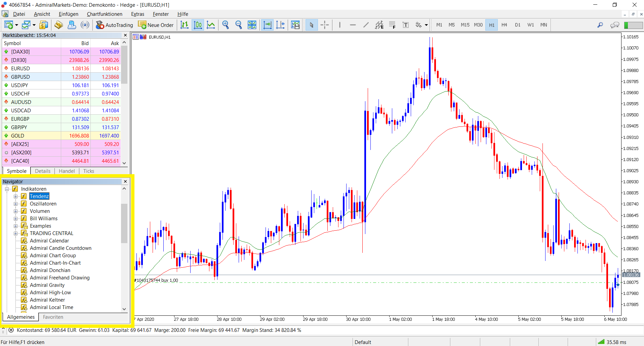Open chart templates icon
This screenshot has width=644, height=346.
pos(295,25)
